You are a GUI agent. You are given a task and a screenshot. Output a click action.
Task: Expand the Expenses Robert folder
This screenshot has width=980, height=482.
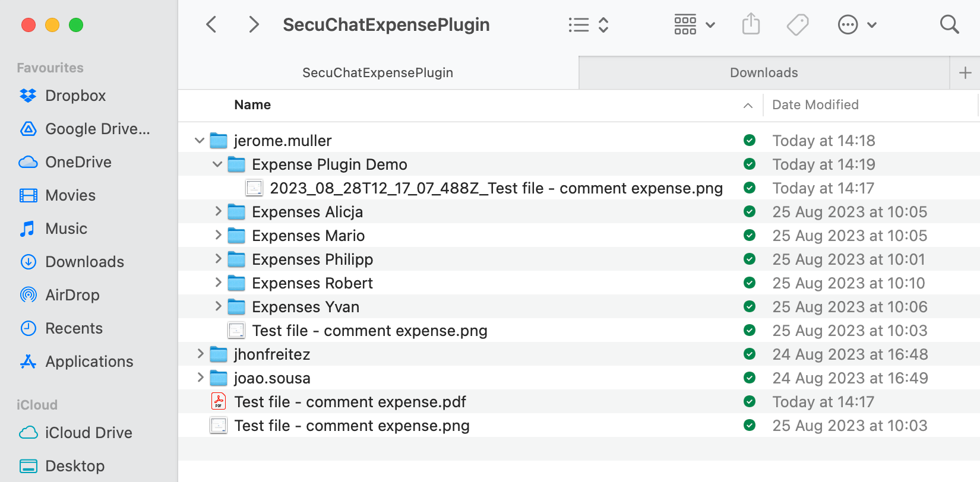(x=218, y=283)
